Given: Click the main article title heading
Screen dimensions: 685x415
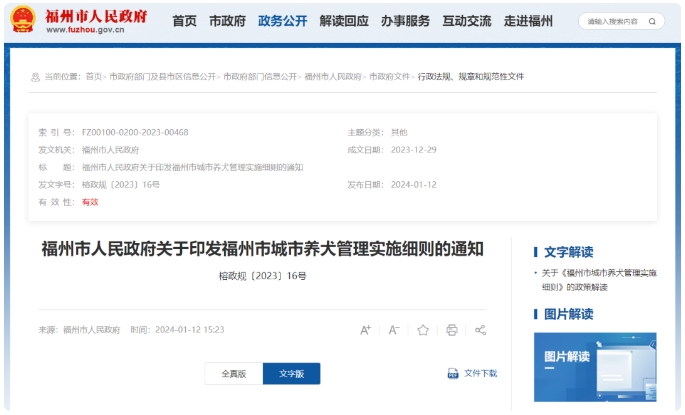Looking at the screenshot, I should [x=263, y=249].
